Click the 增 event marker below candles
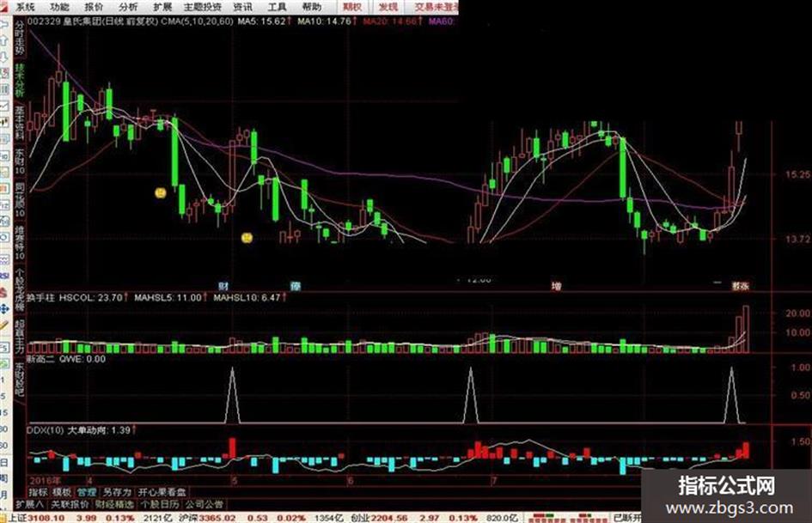 point(556,286)
